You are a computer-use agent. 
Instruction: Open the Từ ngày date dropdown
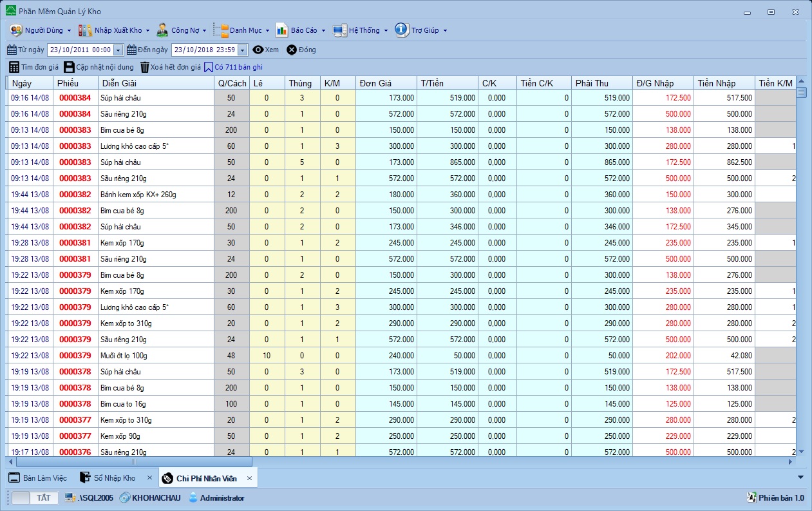[118, 50]
